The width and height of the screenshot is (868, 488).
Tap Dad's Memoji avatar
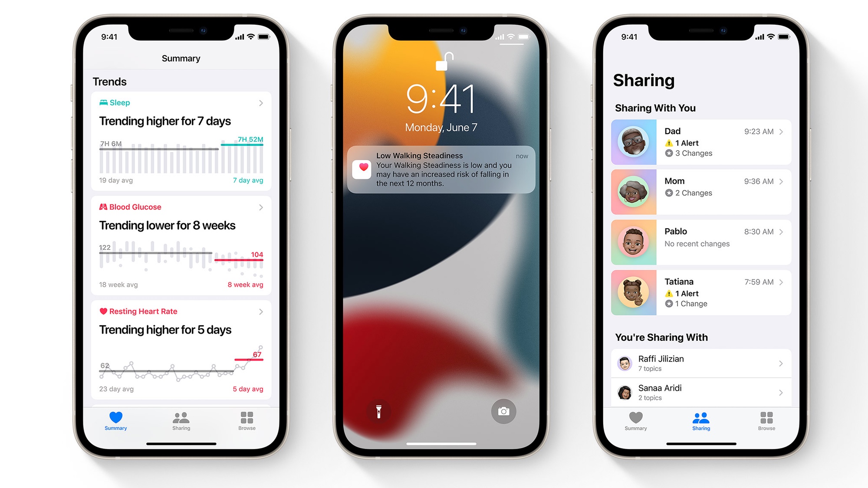[x=634, y=142]
